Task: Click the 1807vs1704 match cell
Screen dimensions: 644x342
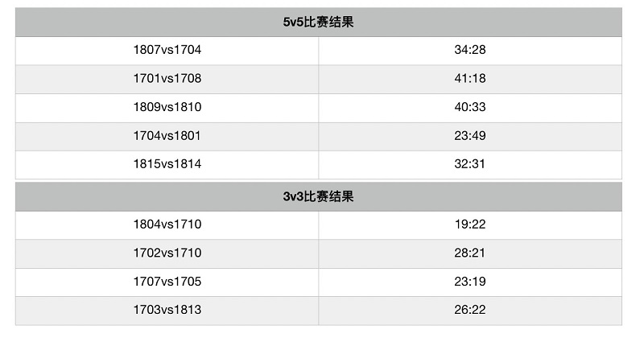Action: point(167,51)
